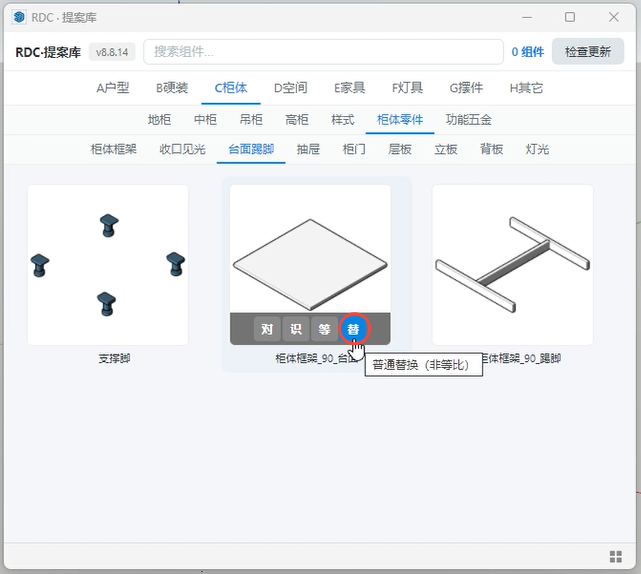
Task: Click the 支撑脚 label text
Action: point(114,359)
